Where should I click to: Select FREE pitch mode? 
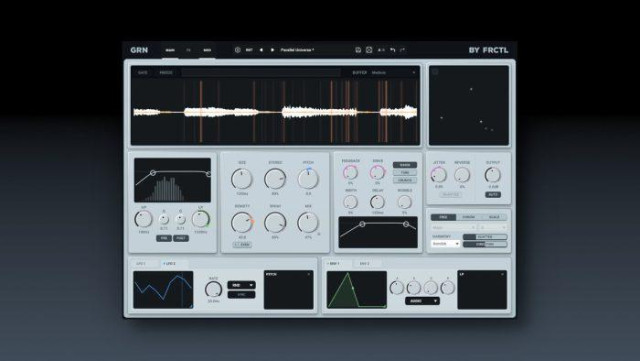tap(443, 217)
